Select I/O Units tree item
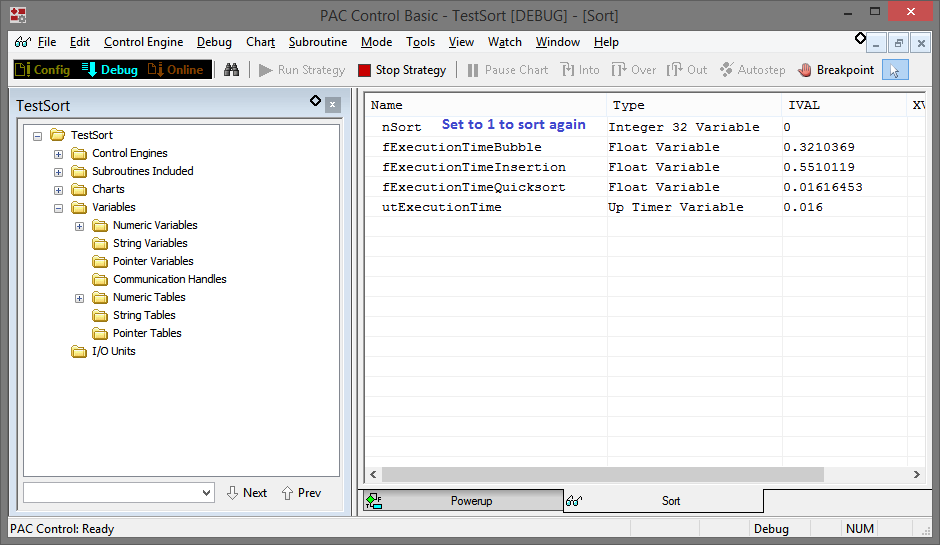 pyautogui.click(x=113, y=351)
